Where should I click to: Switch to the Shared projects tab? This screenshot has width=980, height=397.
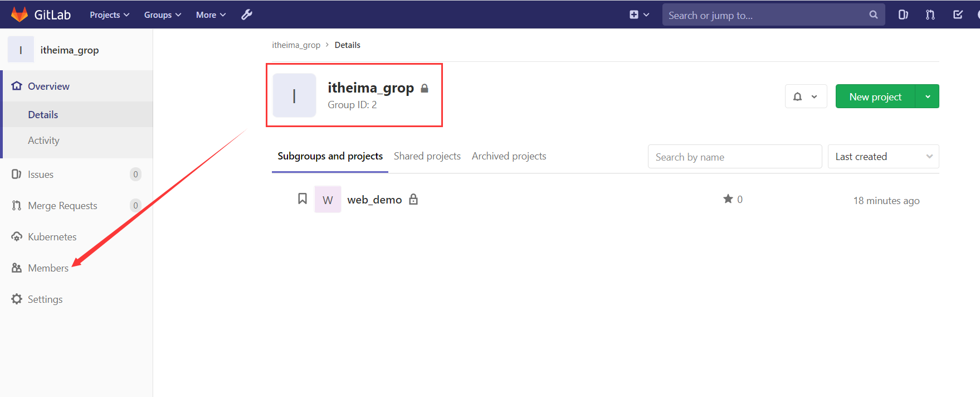tap(427, 156)
